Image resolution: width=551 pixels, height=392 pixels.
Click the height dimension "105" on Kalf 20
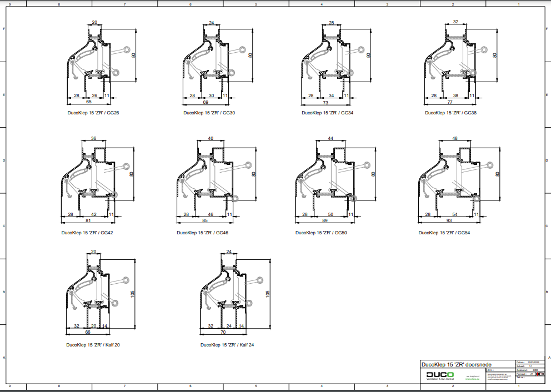133,294
